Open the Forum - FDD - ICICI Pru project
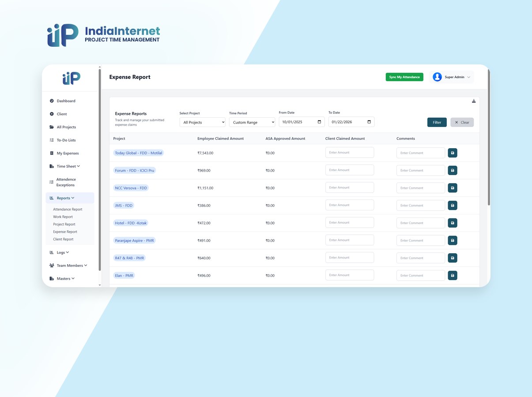This screenshot has height=397, width=532. [x=135, y=170]
